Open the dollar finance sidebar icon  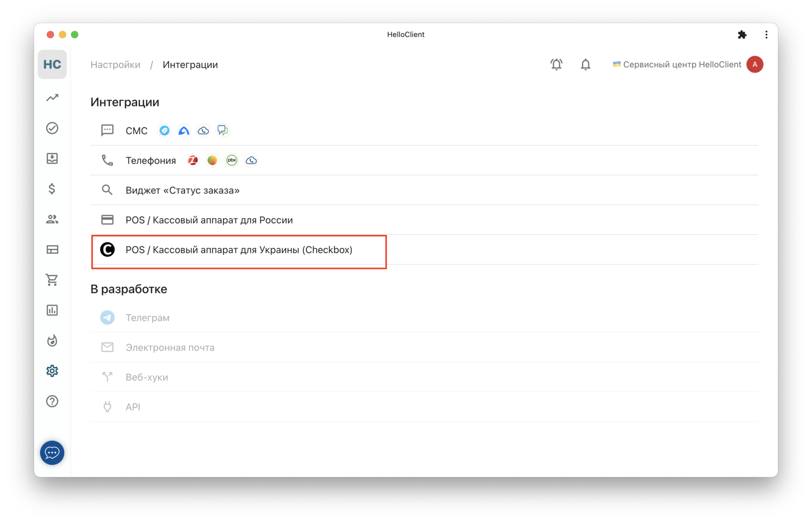[52, 189]
